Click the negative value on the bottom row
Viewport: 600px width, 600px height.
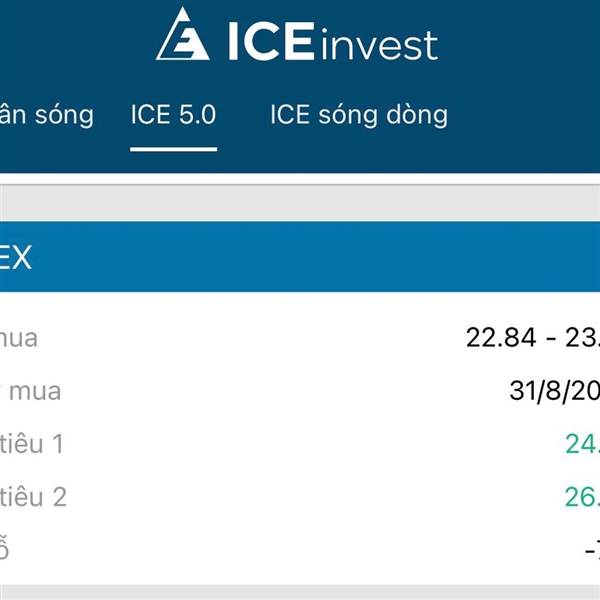click(592, 551)
